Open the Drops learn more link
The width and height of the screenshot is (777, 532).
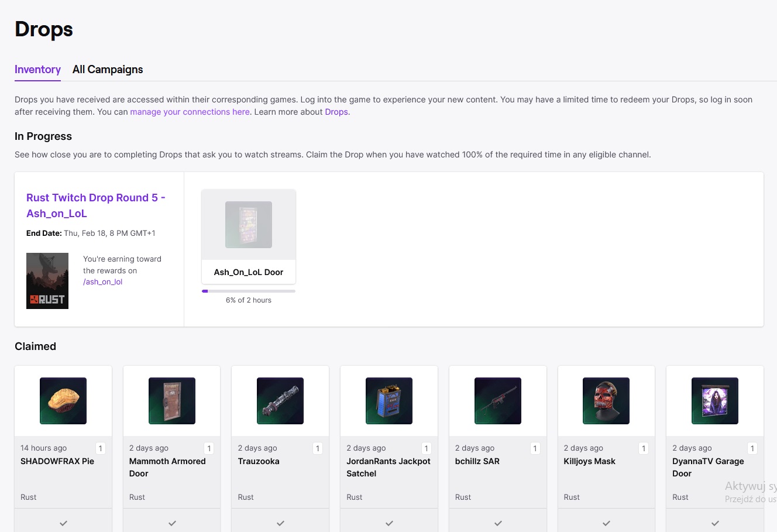point(336,112)
